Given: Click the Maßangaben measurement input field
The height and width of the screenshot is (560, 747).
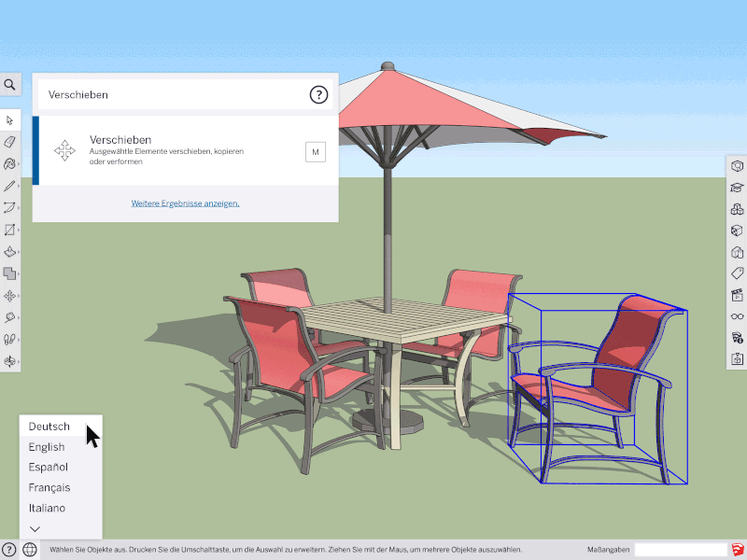Looking at the screenshot, I should (680, 550).
